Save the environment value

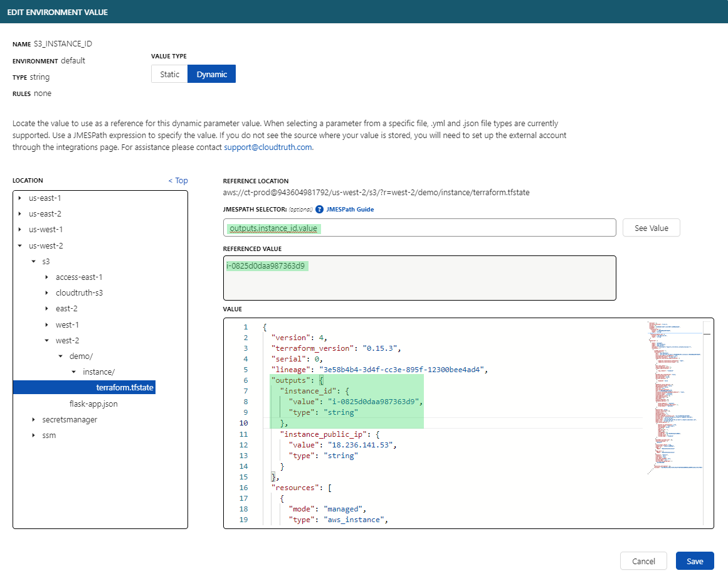(695, 561)
